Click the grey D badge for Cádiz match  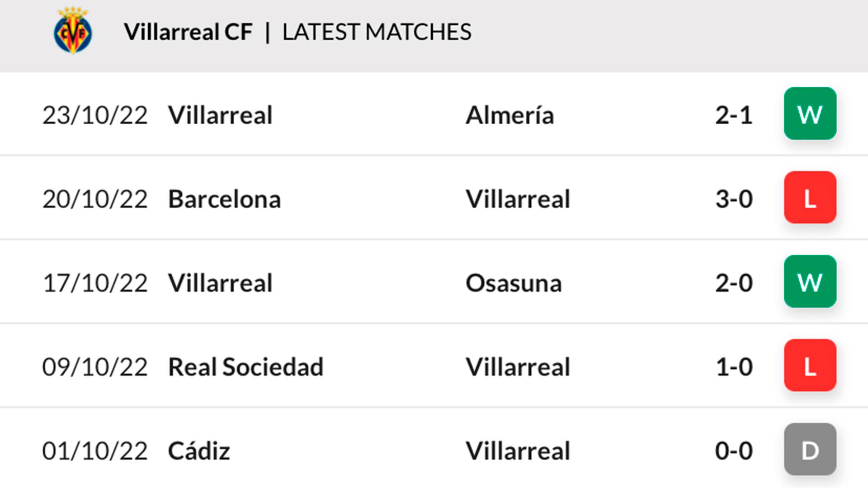click(810, 449)
